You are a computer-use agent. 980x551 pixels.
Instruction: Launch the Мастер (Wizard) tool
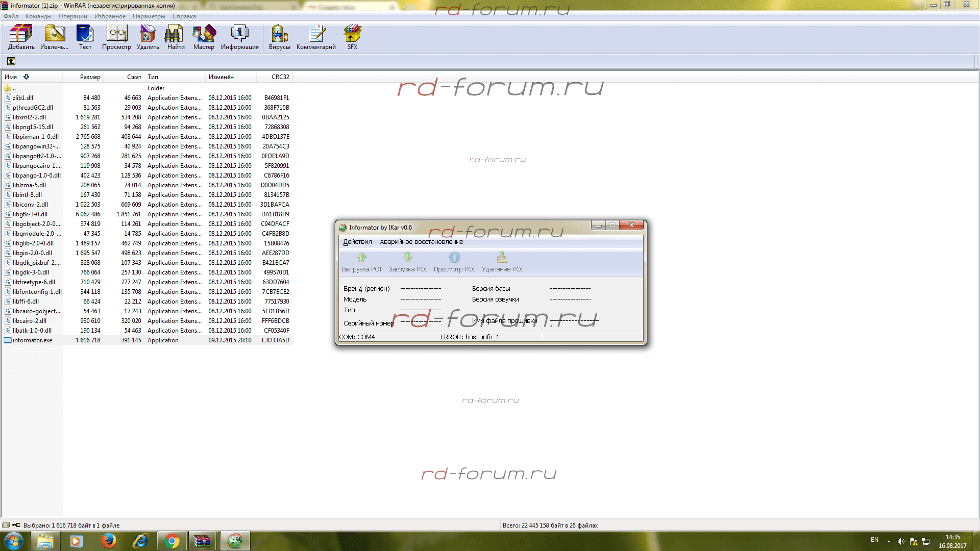click(204, 37)
